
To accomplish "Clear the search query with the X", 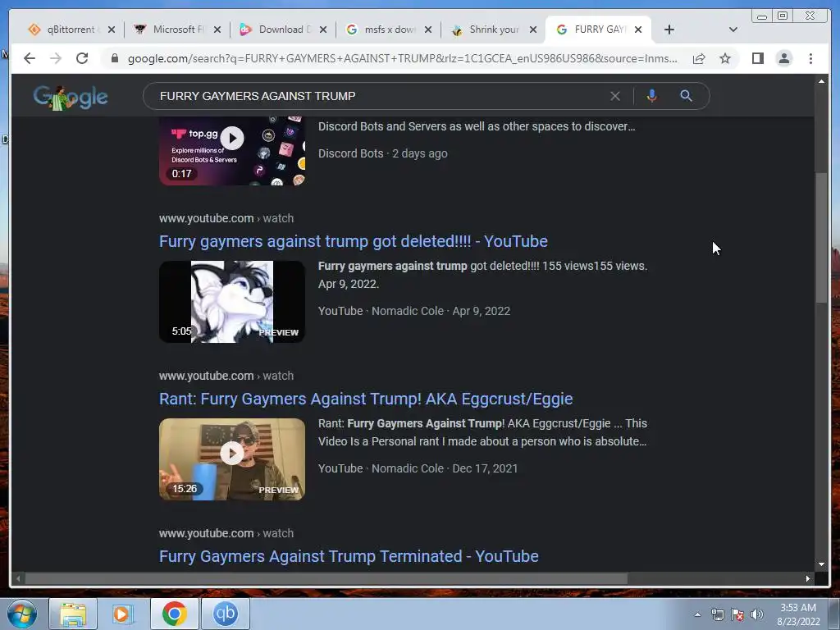I will click(x=615, y=96).
